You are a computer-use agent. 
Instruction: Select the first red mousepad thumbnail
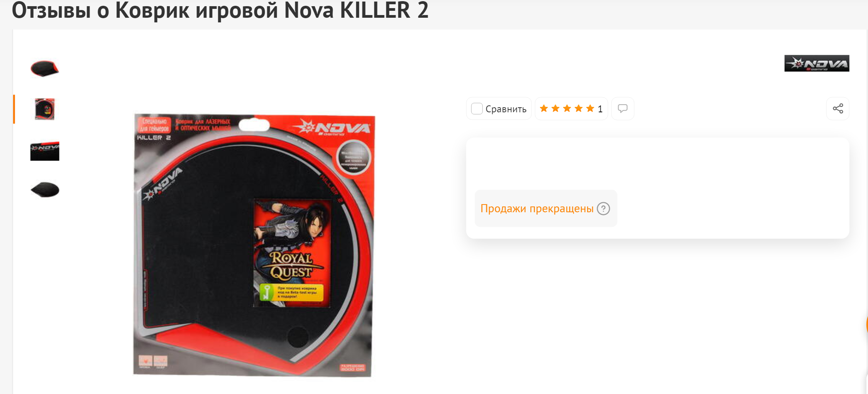[x=45, y=69]
